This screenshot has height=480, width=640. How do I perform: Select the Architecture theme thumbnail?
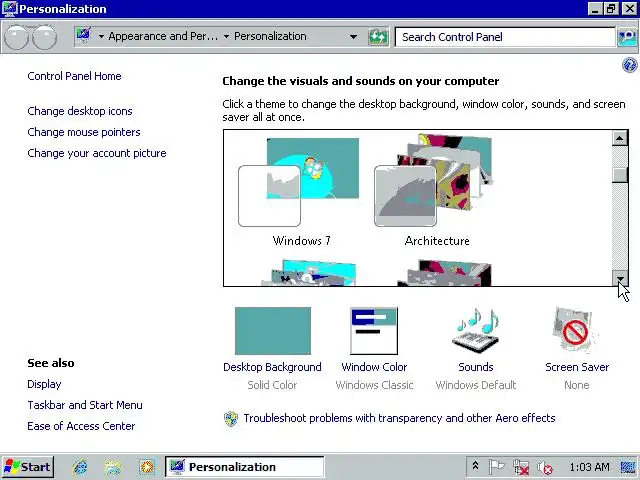click(433, 180)
